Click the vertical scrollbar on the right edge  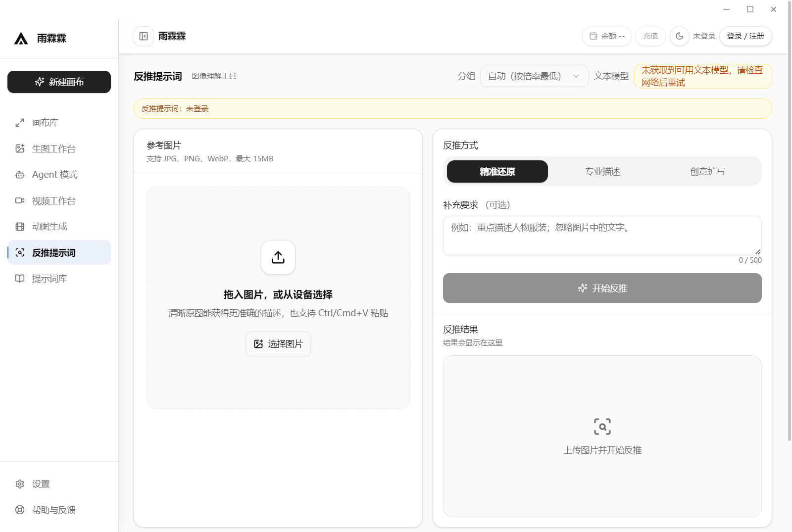pos(790,220)
